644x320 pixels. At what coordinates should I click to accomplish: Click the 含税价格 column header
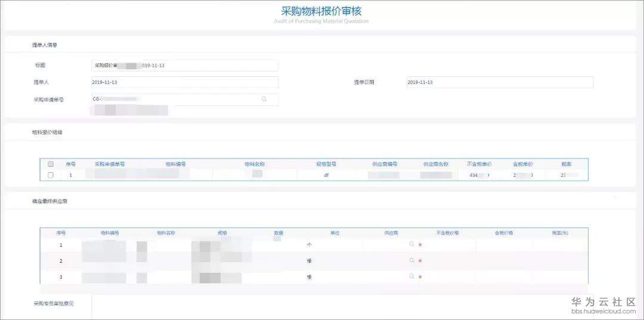pyautogui.click(x=503, y=232)
